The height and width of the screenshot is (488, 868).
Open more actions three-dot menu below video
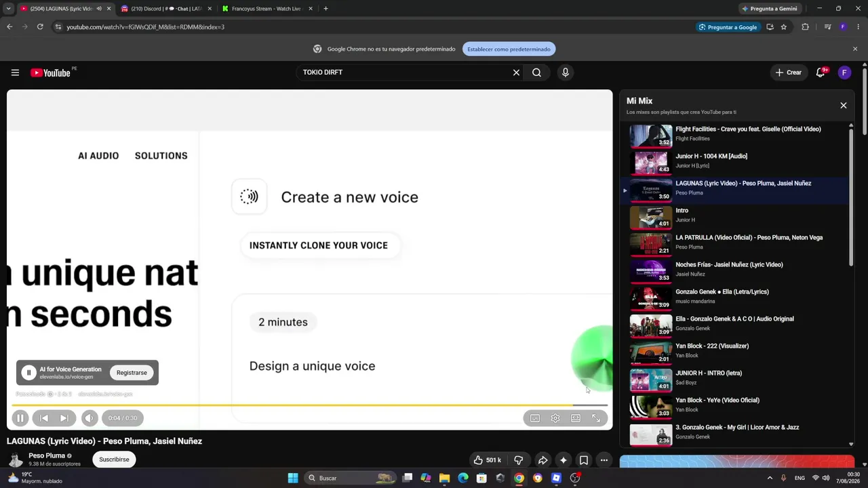pos(604,460)
